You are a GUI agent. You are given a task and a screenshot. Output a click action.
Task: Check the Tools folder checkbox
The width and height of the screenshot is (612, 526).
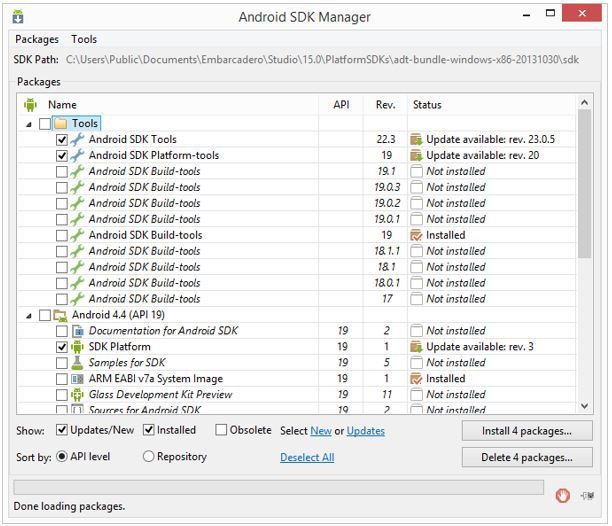(45, 124)
